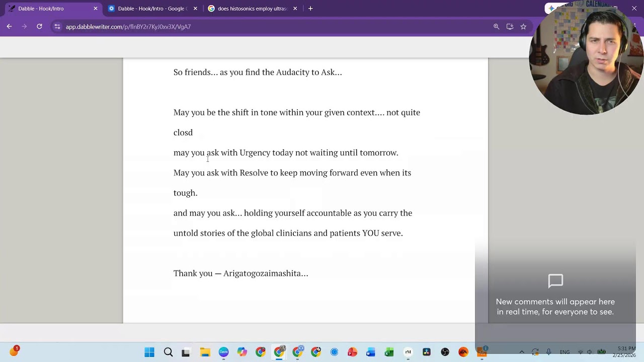Reload the Dabble page
The image size is (644, 362).
click(x=39, y=27)
